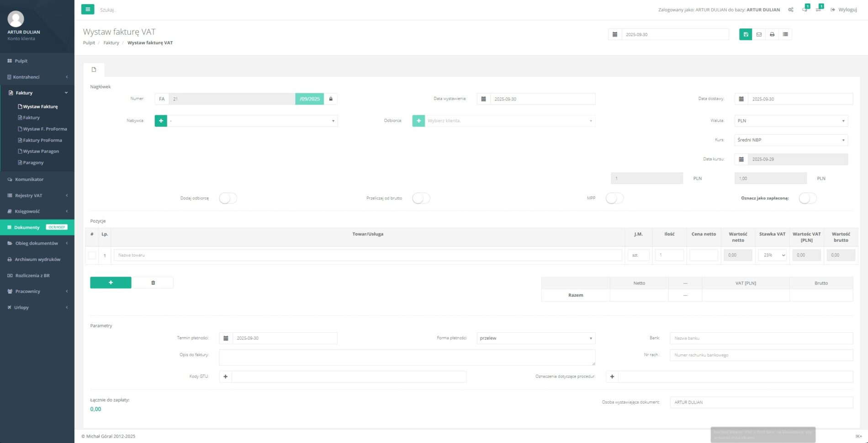Click the list view icon in toolbar
This screenshot has height=443, width=868.
pos(785,34)
